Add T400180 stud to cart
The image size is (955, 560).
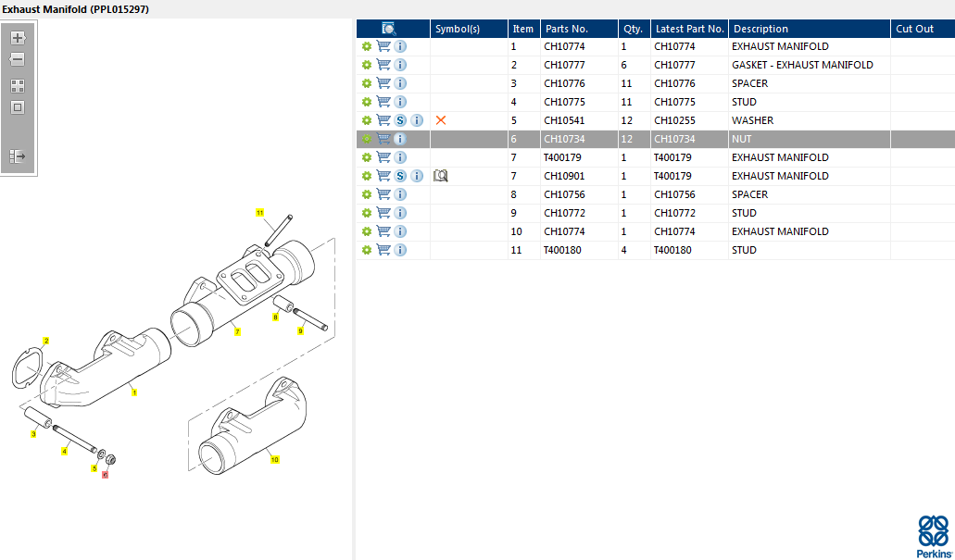pos(383,250)
